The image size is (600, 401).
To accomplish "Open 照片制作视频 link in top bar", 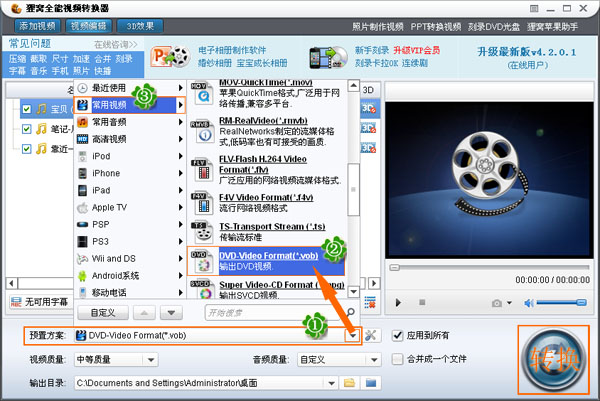I will 378,27.
